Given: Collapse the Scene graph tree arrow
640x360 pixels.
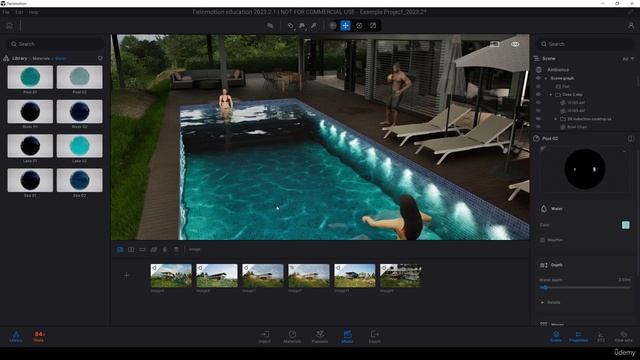Looking at the screenshot, I should click(546, 78).
